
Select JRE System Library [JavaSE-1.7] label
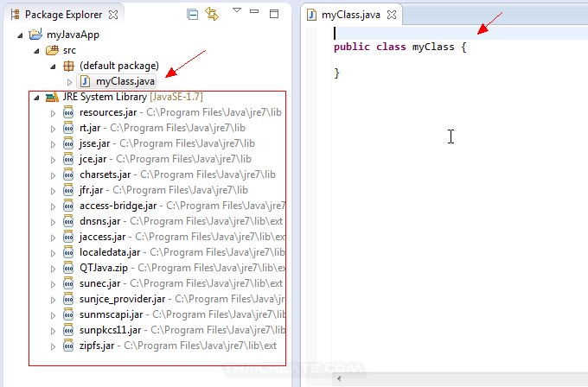tap(133, 97)
